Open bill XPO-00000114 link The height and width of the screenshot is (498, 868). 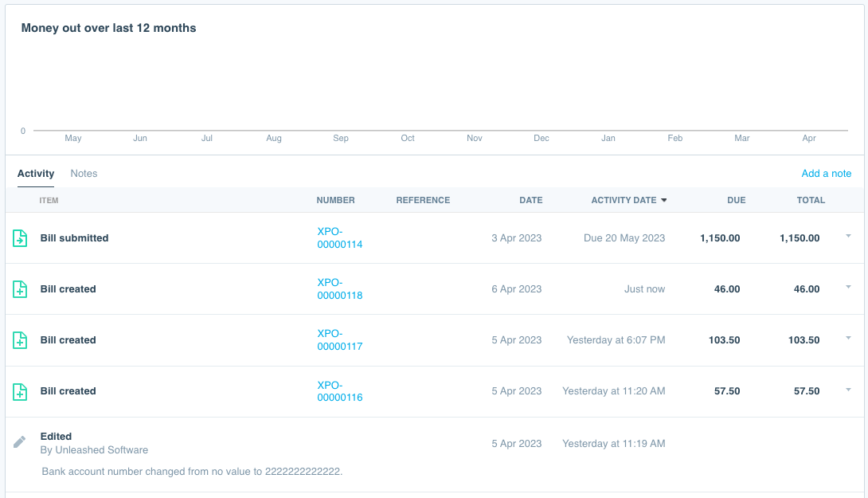(x=340, y=238)
